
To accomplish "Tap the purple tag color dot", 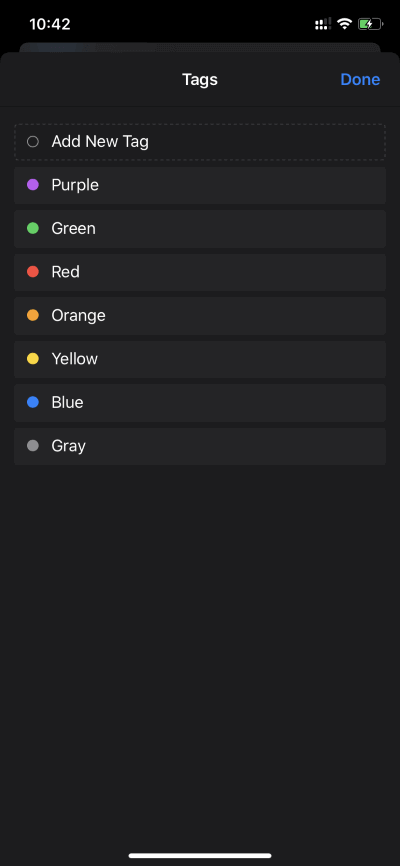I will pyautogui.click(x=33, y=185).
